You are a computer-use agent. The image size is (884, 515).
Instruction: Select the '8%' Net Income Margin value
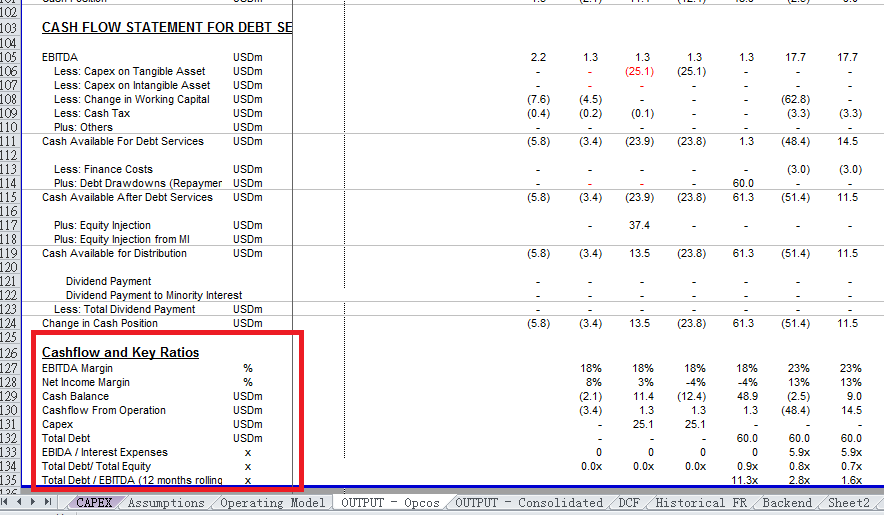[594, 382]
